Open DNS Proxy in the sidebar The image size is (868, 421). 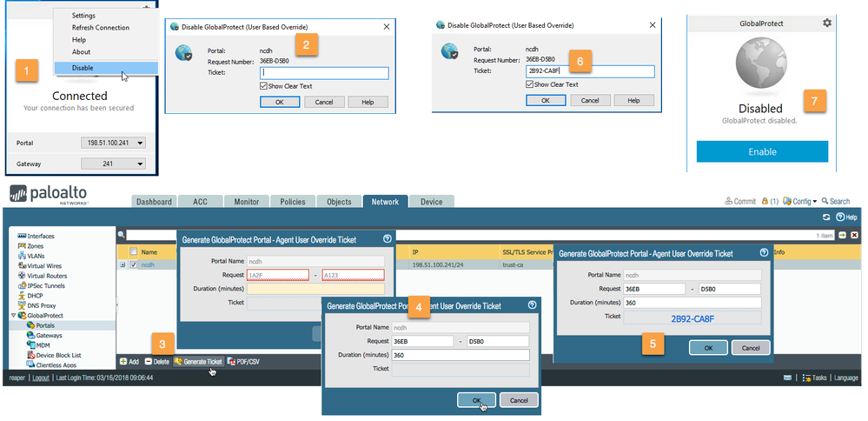(36, 306)
